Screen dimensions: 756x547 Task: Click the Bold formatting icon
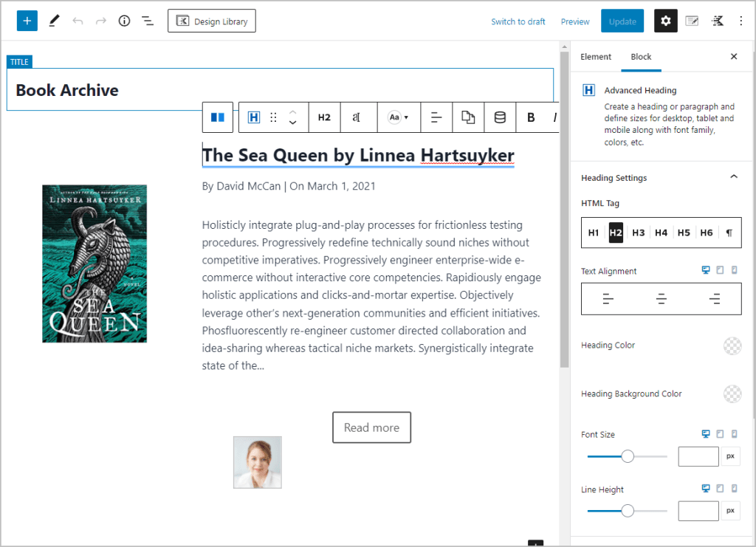pos(531,117)
